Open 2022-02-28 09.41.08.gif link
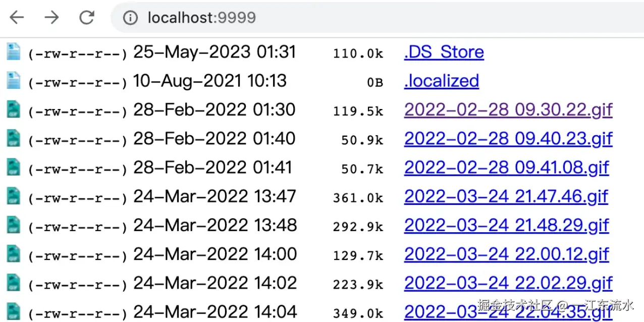The width and height of the screenshot is (644, 322). click(506, 168)
